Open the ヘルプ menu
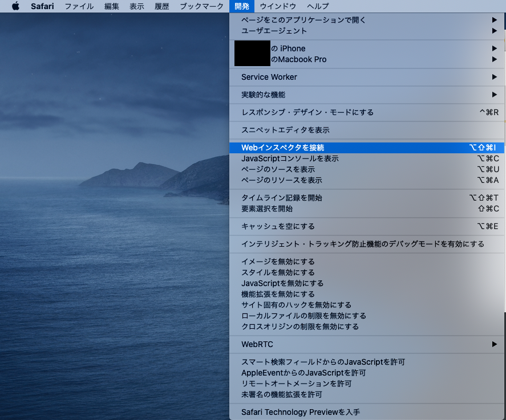Image resolution: width=506 pixels, height=420 pixels. coord(318,6)
